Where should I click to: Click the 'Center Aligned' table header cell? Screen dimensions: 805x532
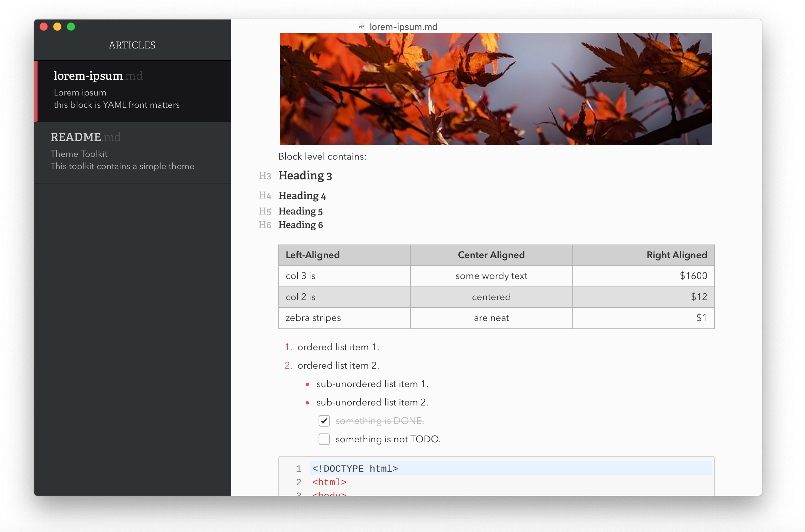491,255
